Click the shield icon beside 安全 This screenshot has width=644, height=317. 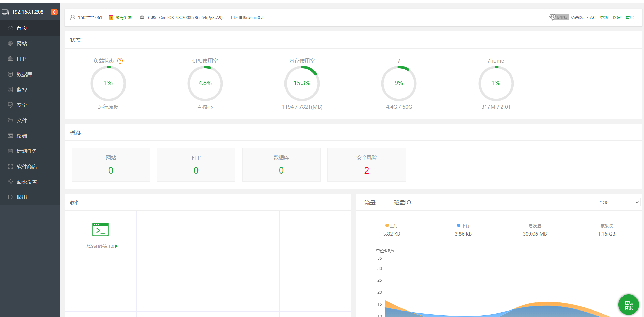pyautogui.click(x=10, y=105)
